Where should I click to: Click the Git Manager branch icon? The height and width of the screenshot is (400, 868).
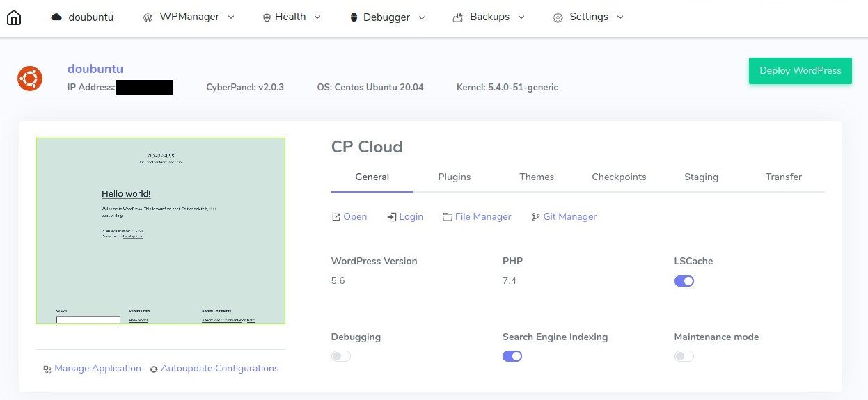tap(536, 217)
